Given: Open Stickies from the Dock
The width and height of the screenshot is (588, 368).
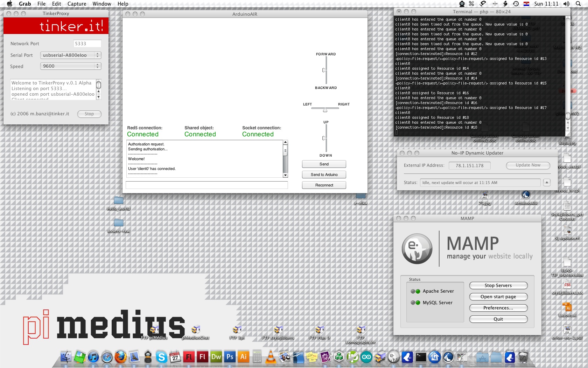Looking at the screenshot, I should [311, 357].
